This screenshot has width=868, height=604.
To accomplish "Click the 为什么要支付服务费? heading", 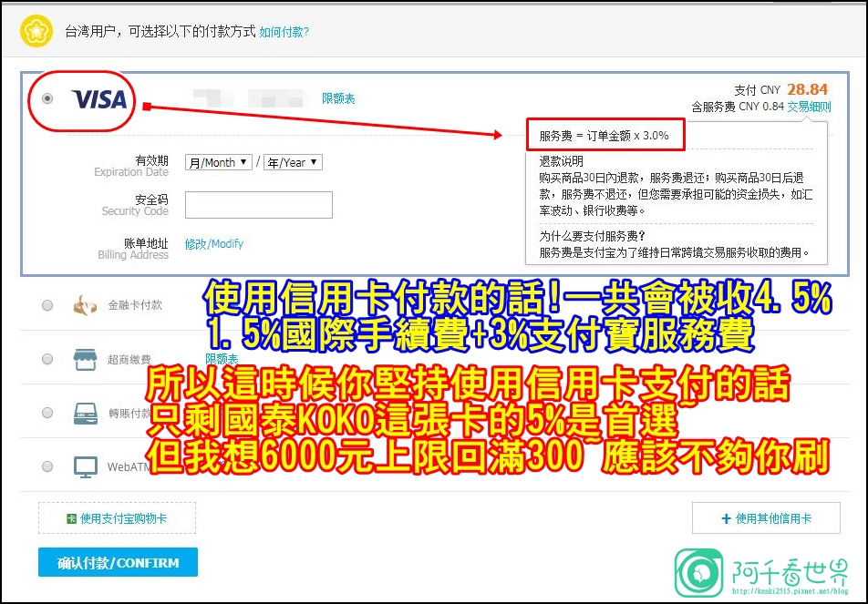I will pyautogui.click(x=592, y=236).
